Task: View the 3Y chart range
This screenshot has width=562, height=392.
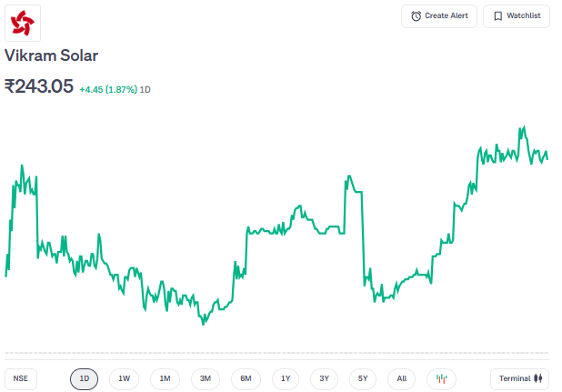Action: (x=325, y=378)
